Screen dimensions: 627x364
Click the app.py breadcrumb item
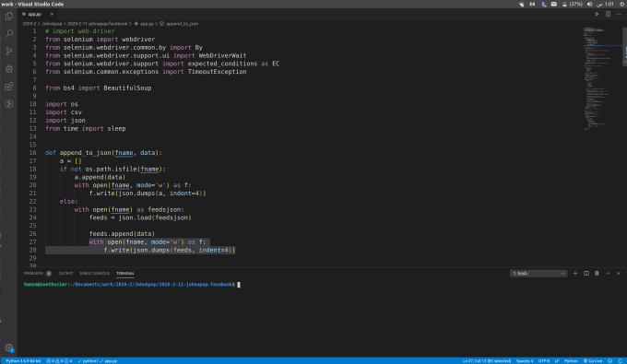[x=144, y=24]
